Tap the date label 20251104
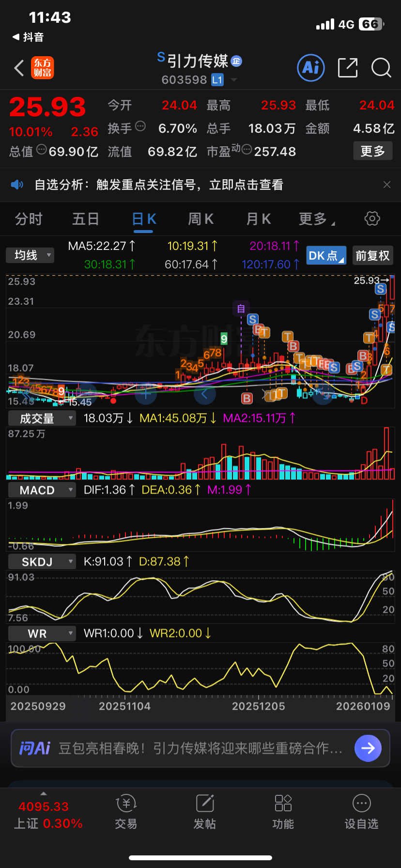 click(x=125, y=706)
